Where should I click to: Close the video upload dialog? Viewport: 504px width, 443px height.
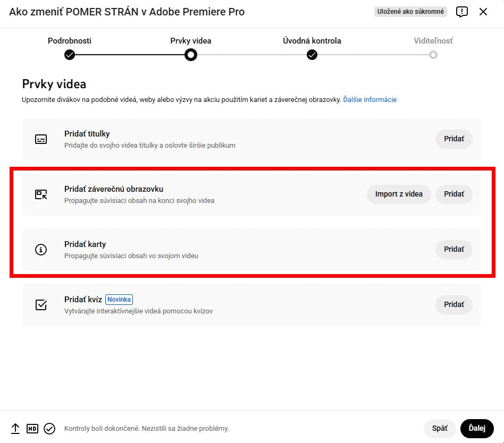point(483,12)
